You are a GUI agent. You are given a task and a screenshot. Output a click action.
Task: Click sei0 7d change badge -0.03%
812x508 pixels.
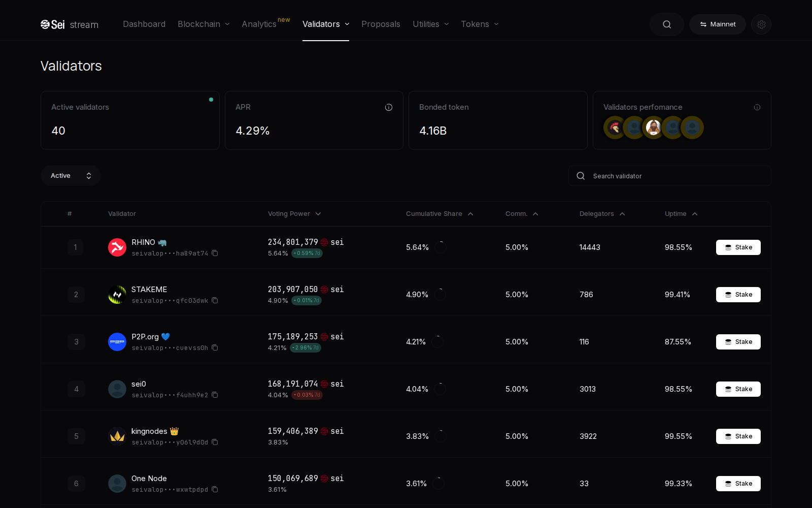click(x=307, y=395)
